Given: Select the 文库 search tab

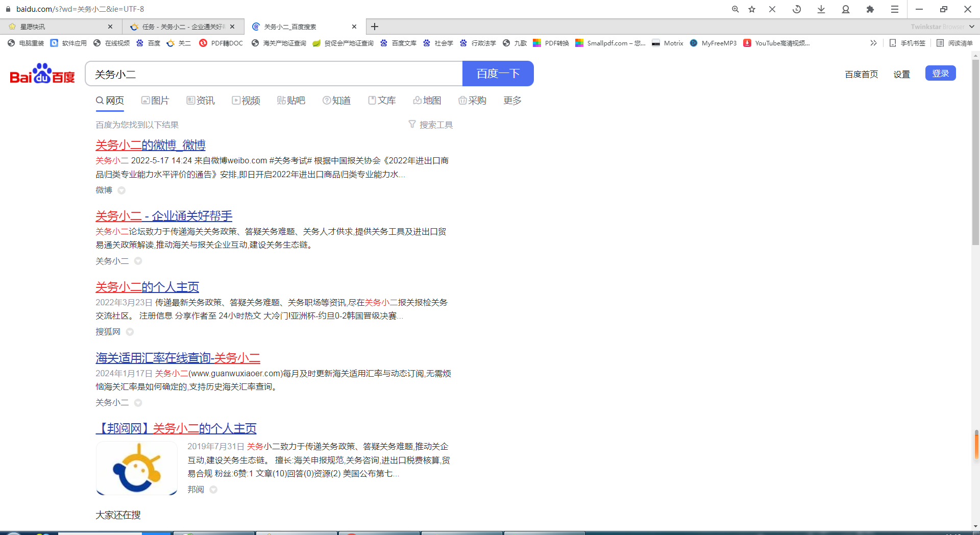Looking at the screenshot, I should (x=382, y=101).
